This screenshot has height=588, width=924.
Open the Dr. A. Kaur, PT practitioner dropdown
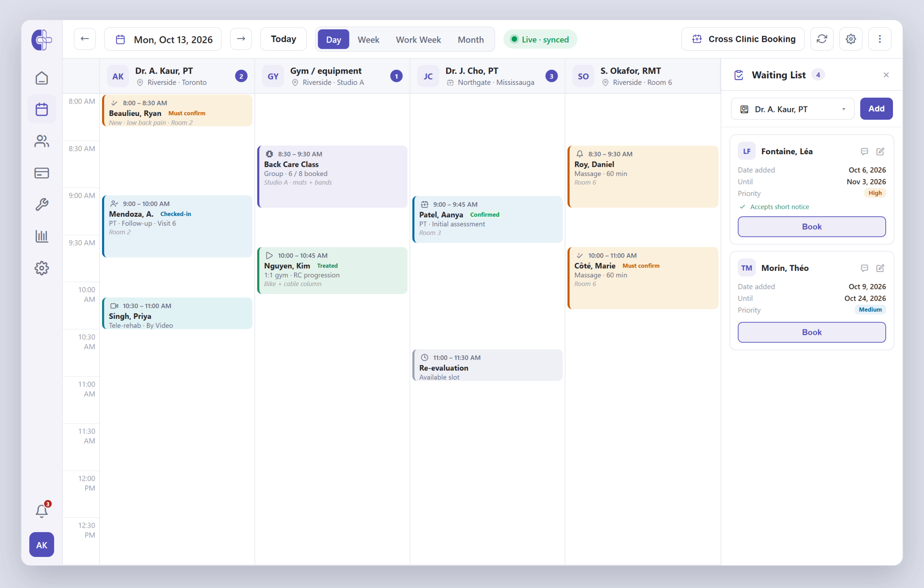tap(792, 109)
